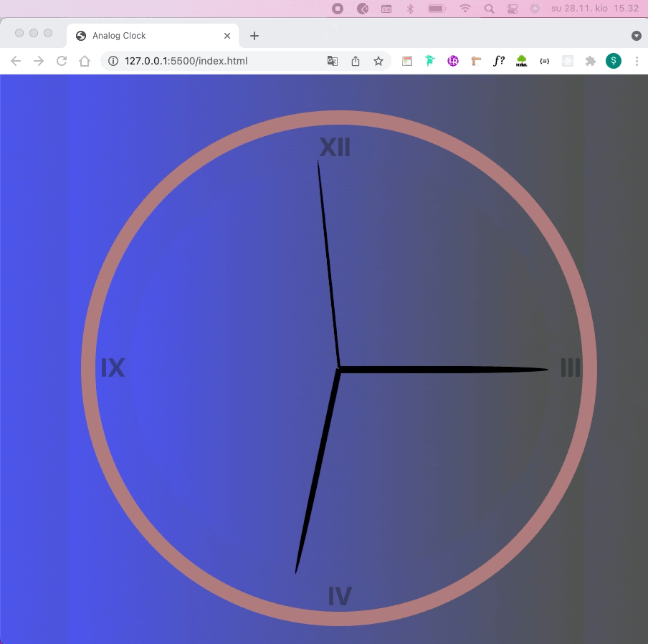Open the tab search dropdown arrow

pyautogui.click(x=637, y=36)
